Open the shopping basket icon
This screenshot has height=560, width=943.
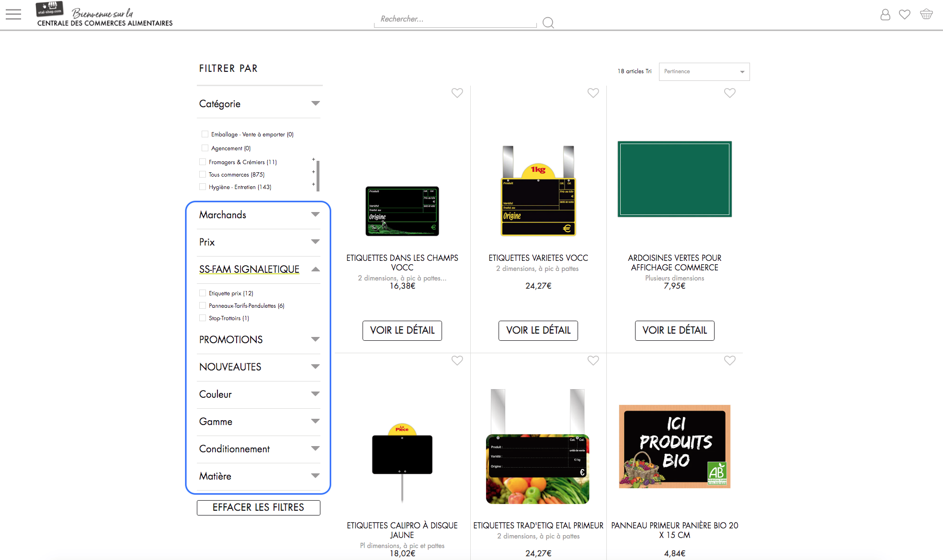click(x=926, y=14)
